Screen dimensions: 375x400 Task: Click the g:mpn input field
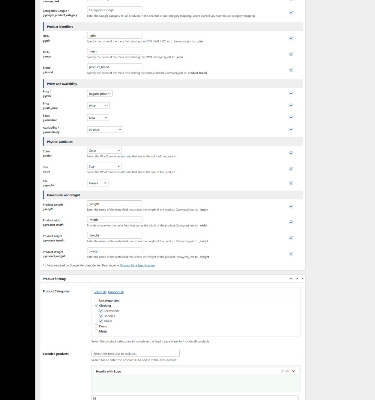pos(115,51)
